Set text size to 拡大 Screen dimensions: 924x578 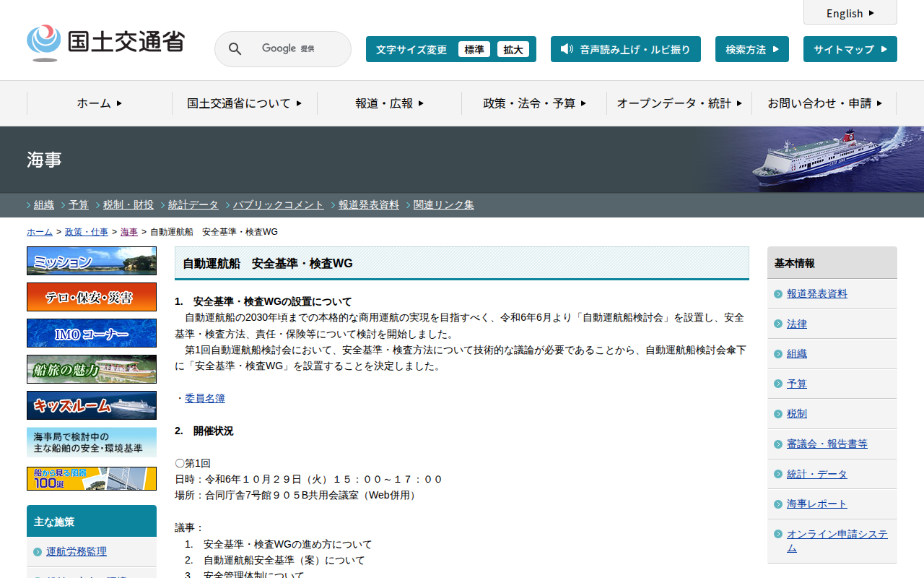pyautogui.click(x=513, y=49)
